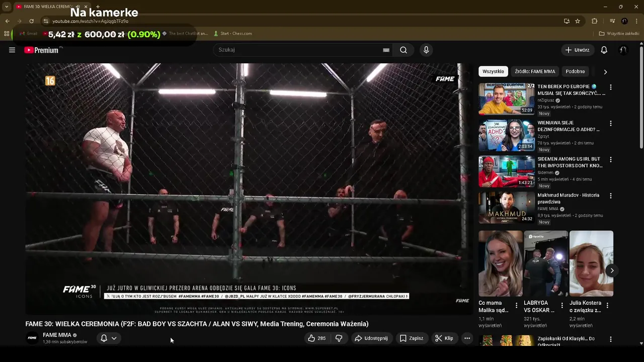Open YouTube account avatar menu

(x=623, y=50)
